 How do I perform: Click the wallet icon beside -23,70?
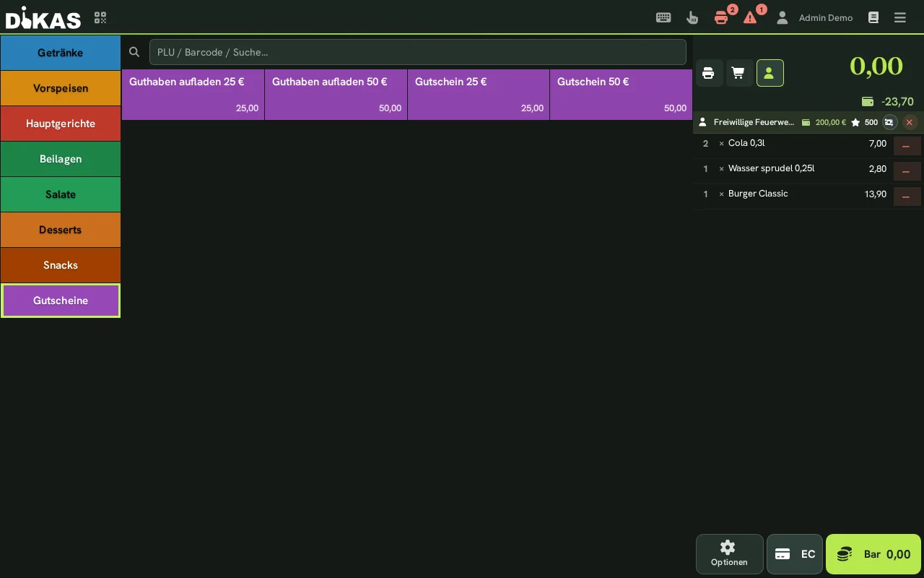click(868, 102)
